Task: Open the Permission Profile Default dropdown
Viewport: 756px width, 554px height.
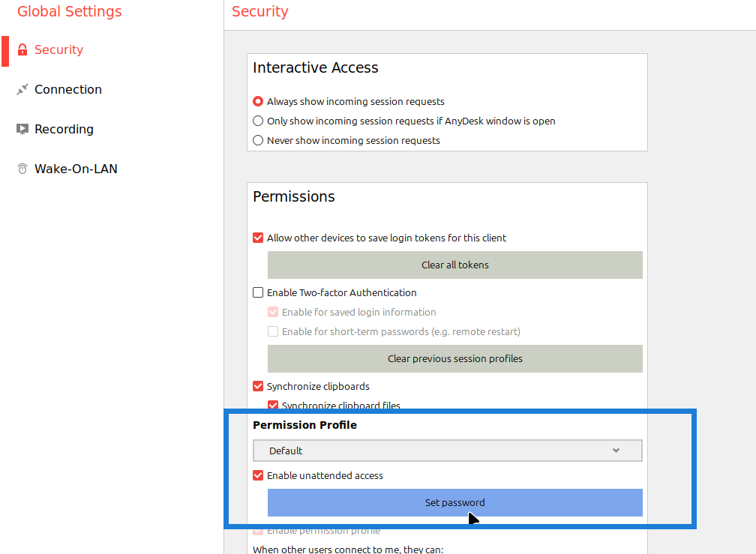Action: click(x=447, y=451)
